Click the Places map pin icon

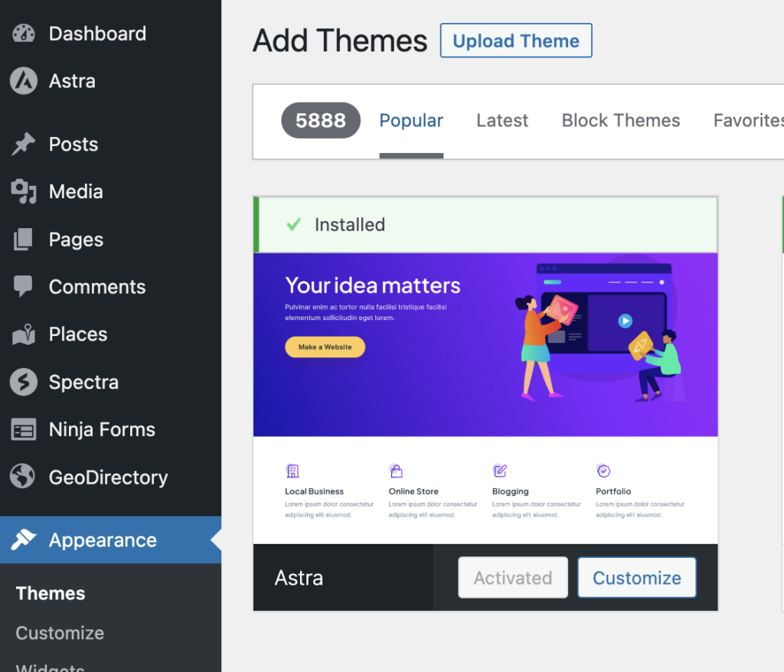24,334
